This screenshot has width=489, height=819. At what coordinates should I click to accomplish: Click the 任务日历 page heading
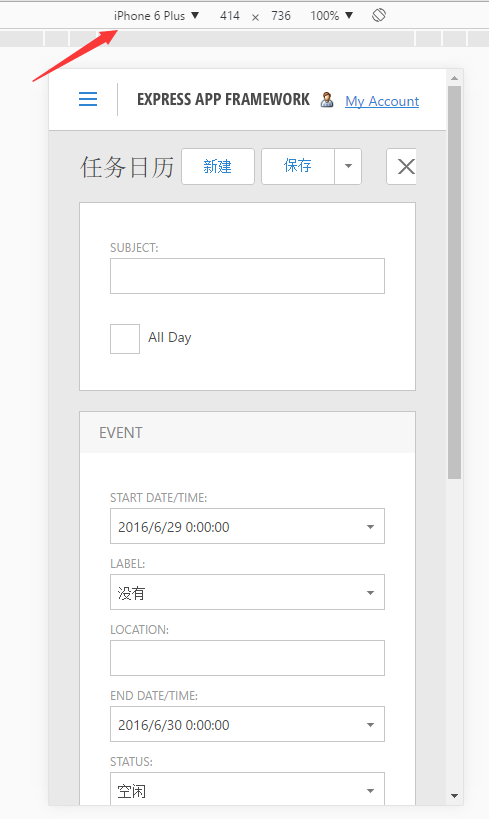tap(127, 167)
